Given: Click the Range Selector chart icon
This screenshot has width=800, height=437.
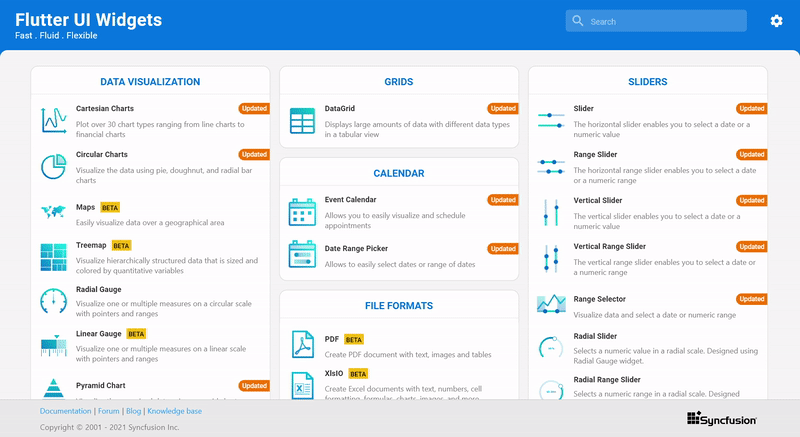Looking at the screenshot, I should [551, 304].
